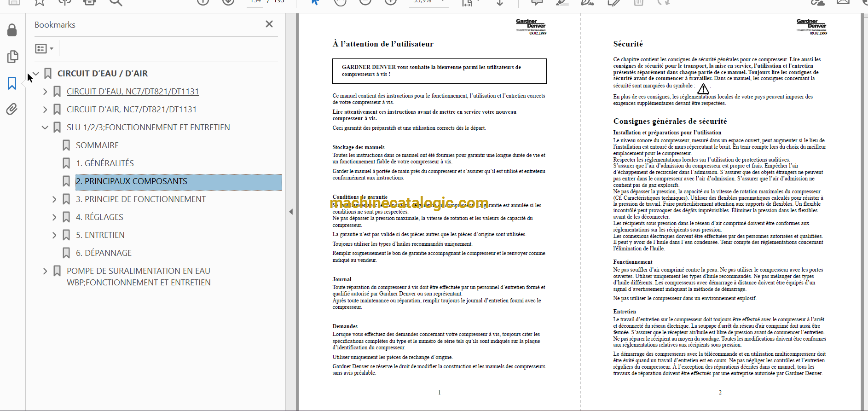Click bookmark icon beside POMPE DE SURALIMENTATION
The image size is (868, 411).
(57, 271)
